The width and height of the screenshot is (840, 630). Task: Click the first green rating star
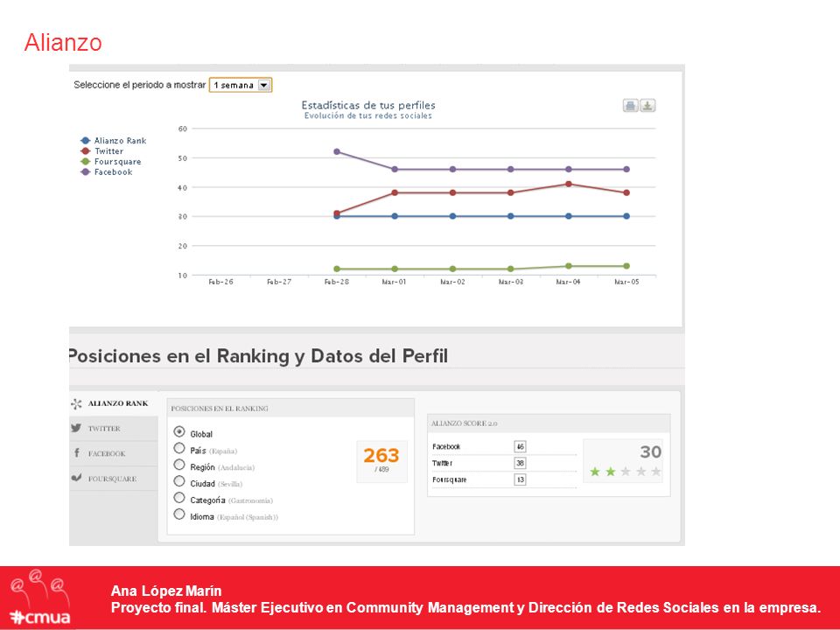point(595,472)
